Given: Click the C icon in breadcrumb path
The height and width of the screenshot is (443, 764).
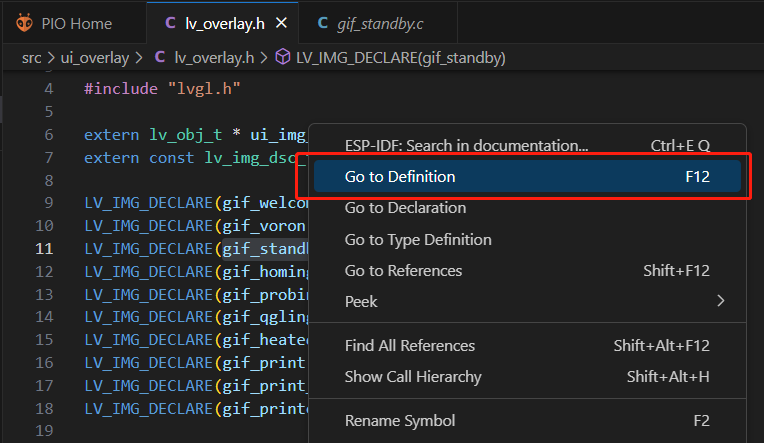Looking at the screenshot, I should pos(162,58).
